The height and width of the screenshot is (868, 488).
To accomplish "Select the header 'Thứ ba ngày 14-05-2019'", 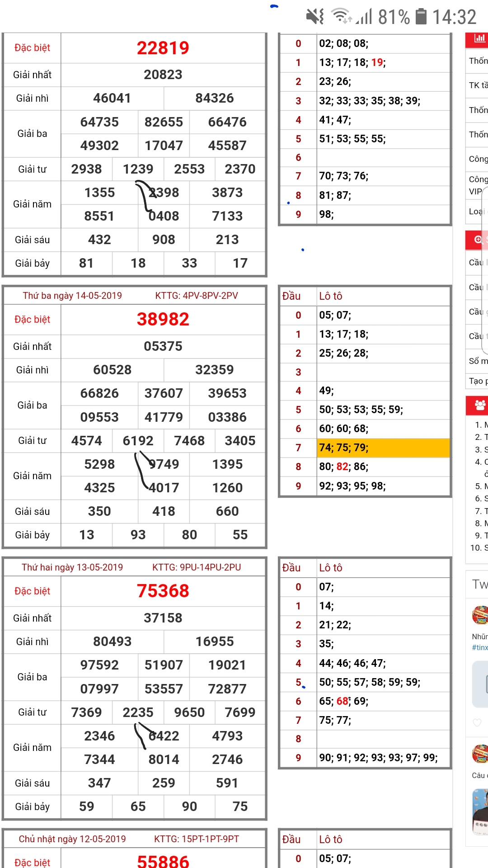I will (x=72, y=296).
